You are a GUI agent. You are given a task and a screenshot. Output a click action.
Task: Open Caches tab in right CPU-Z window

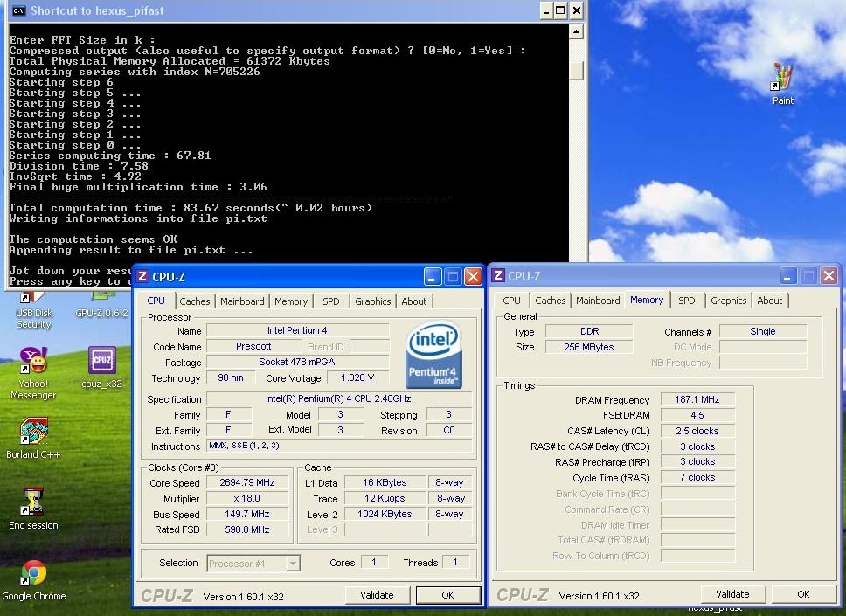click(551, 301)
